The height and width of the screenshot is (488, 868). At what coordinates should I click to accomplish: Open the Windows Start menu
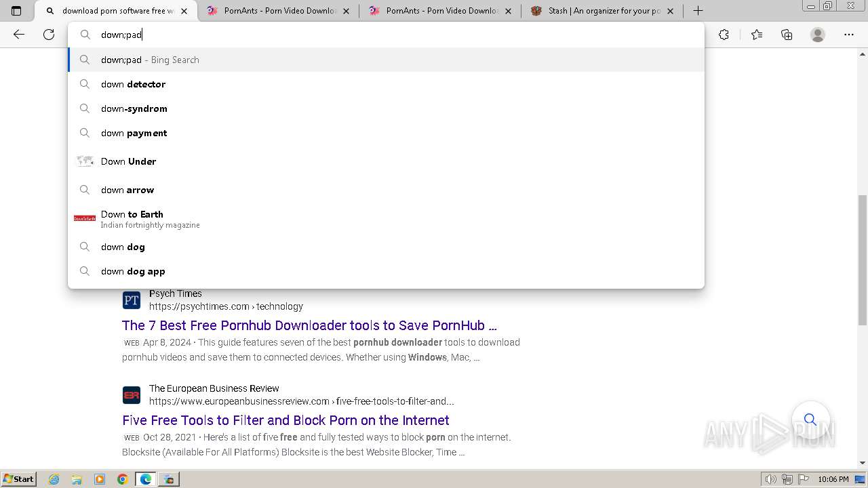[18, 479]
